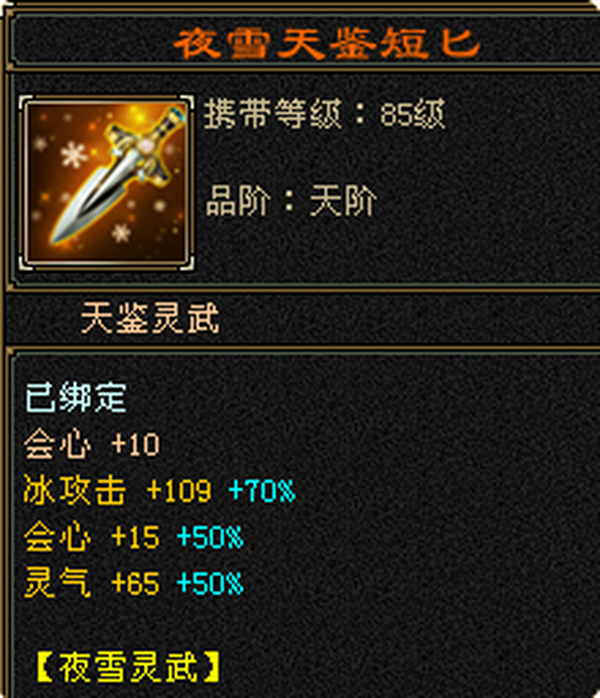Select the 灵气 +65 attribute
Screen dimensions: 600x698
(92, 583)
